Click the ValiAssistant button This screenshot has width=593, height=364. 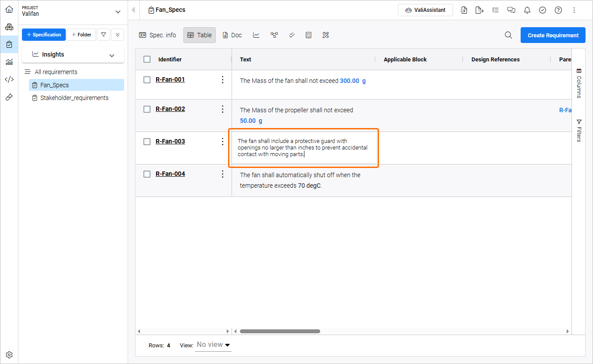click(x=425, y=10)
